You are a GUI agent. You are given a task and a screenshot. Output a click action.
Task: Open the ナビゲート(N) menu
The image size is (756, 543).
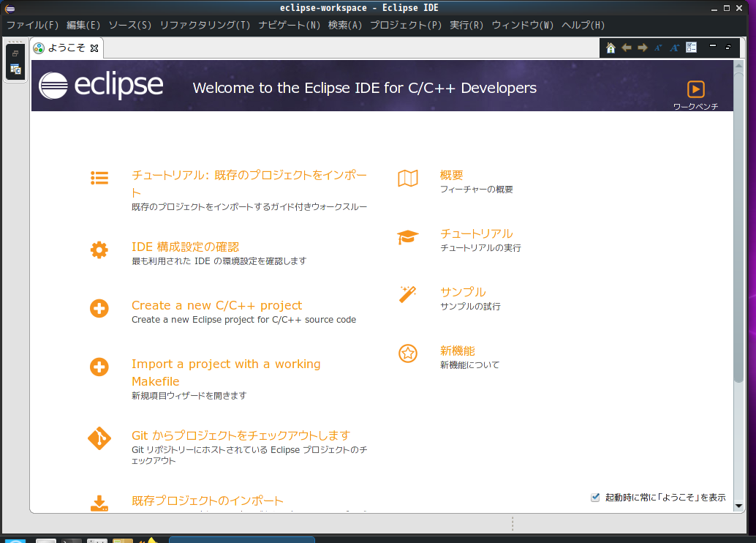click(290, 25)
